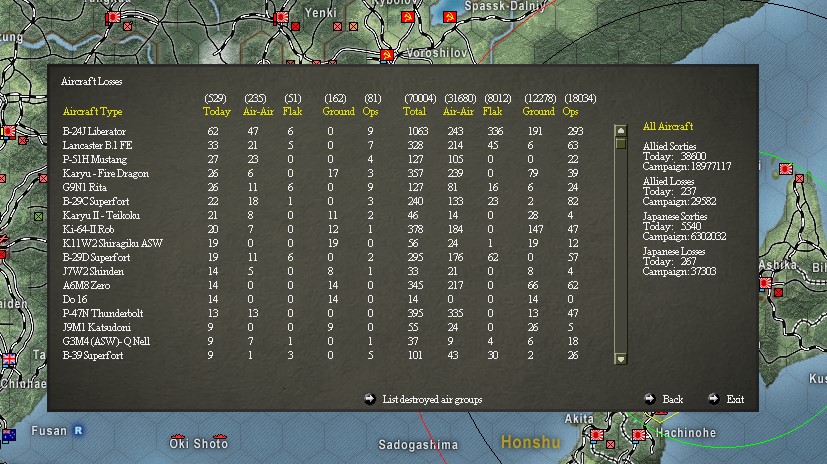827x464 pixels.
Task: Select the Karyu II - Teikoku row
Action: pyautogui.click(x=323, y=215)
